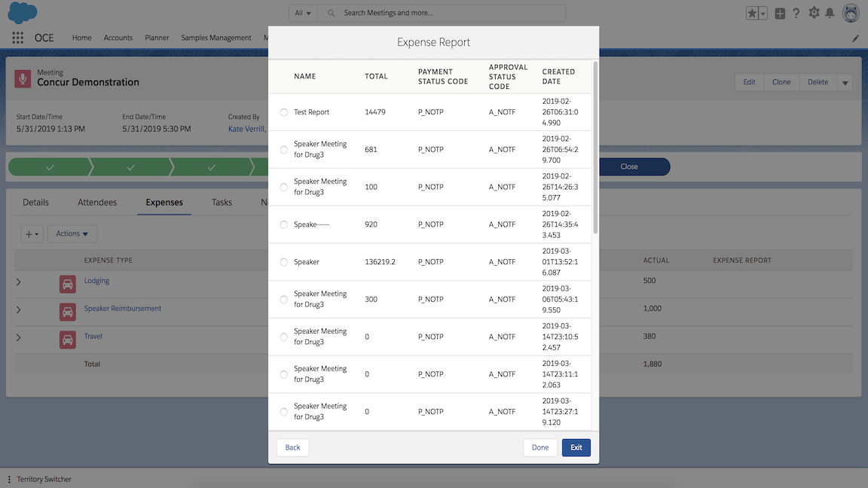Open help using the question mark icon
This screenshot has height=488, width=868.
tap(797, 12)
